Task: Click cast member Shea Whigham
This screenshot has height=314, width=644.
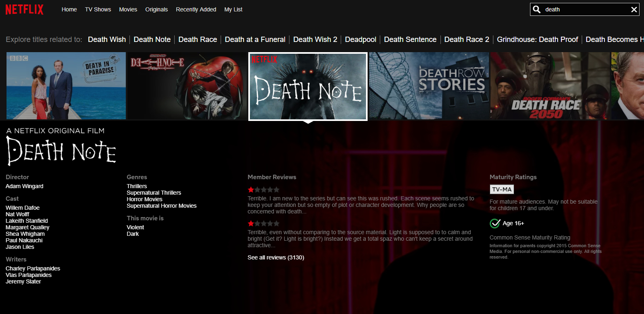Action: pyautogui.click(x=25, y=234)
